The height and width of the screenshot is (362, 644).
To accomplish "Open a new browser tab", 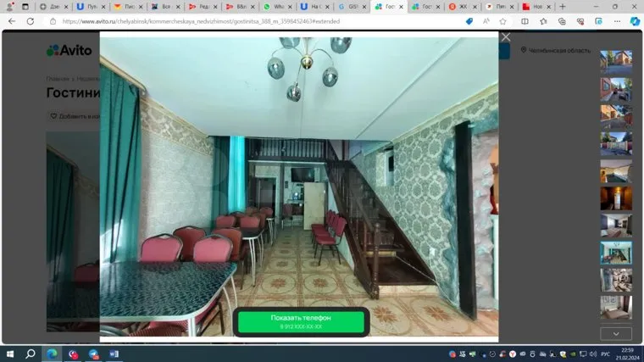I will pos(563,6).
